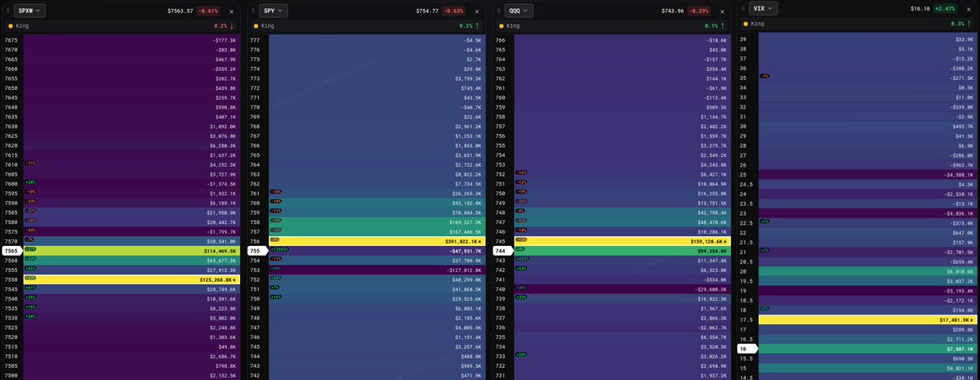Click the yellow King dot in QQQ panel
This screenshot has height=380, width=980.
[x=500, y=26]
